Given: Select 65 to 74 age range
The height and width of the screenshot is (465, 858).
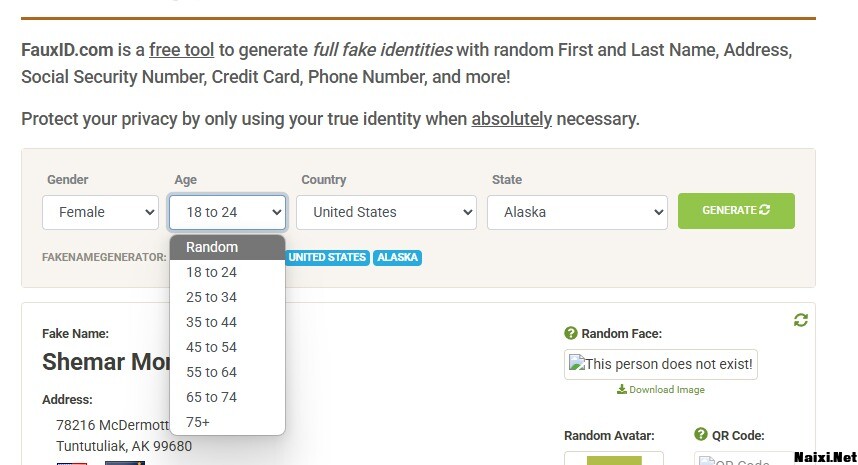Looking at the screenshot, I should pos(212,397).
